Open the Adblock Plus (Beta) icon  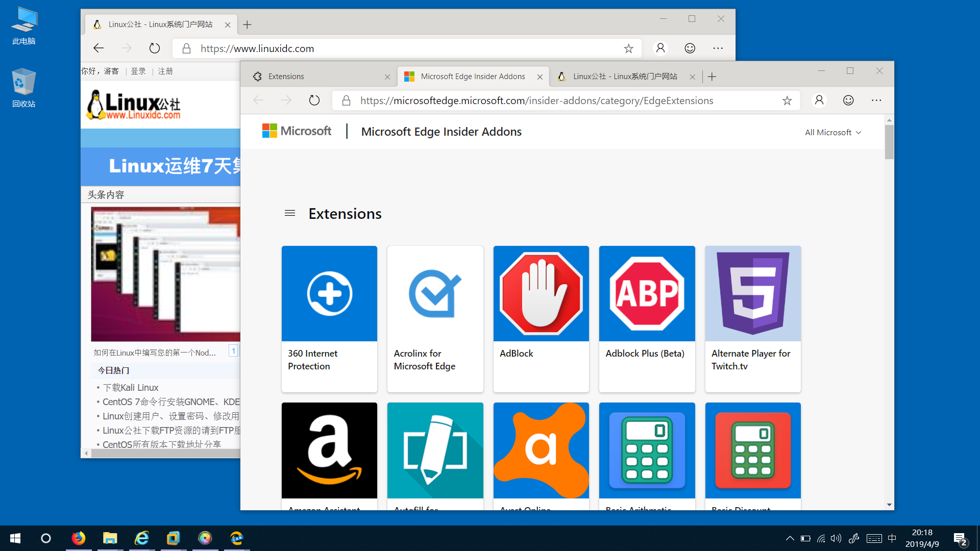click(x=647, y=293)
